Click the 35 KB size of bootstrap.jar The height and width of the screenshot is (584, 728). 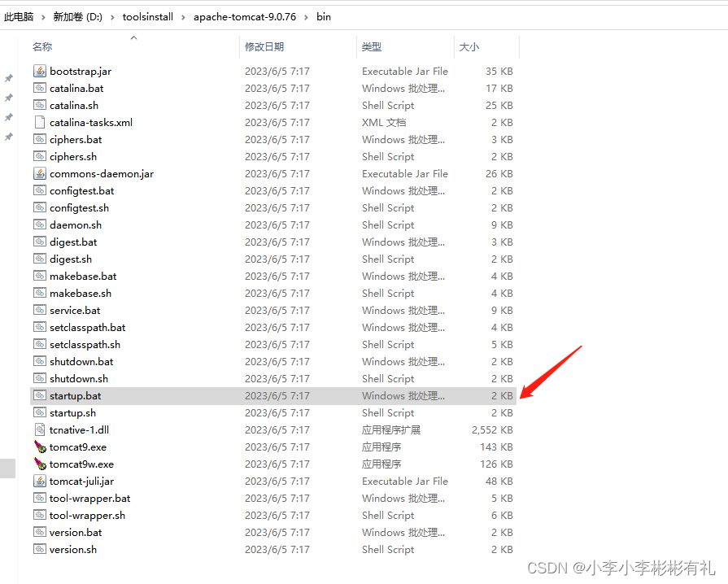[x=499, y=71]
